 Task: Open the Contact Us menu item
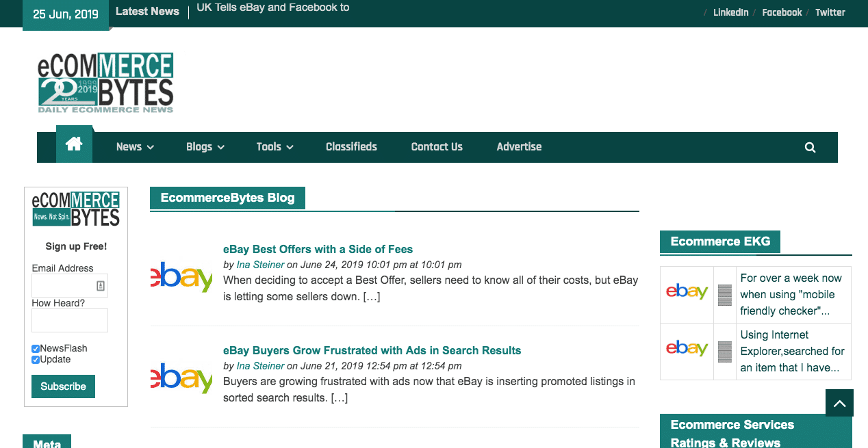437,147
